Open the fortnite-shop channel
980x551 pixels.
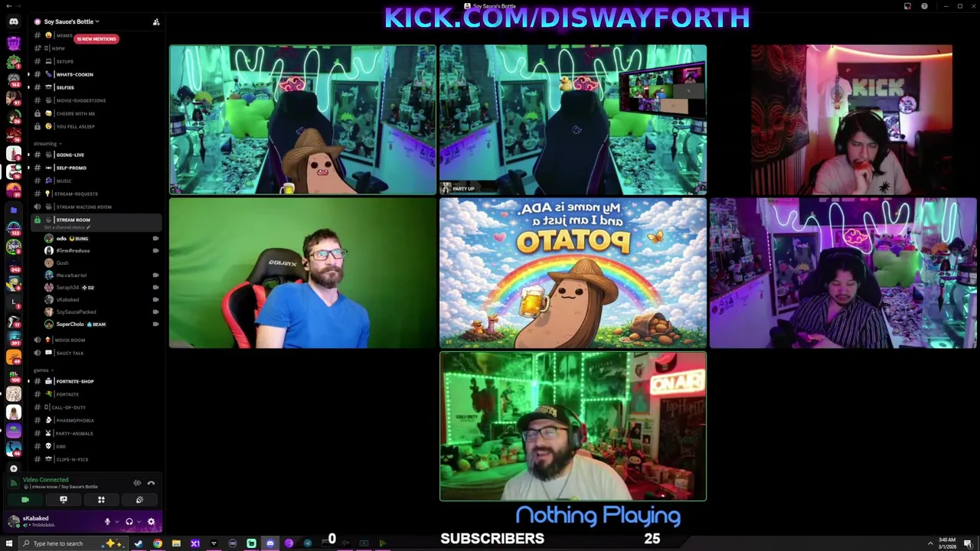coord(96,381)
